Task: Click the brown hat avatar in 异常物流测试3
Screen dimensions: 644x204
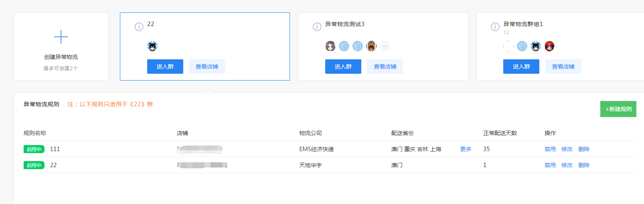Action: coord(371,46)
